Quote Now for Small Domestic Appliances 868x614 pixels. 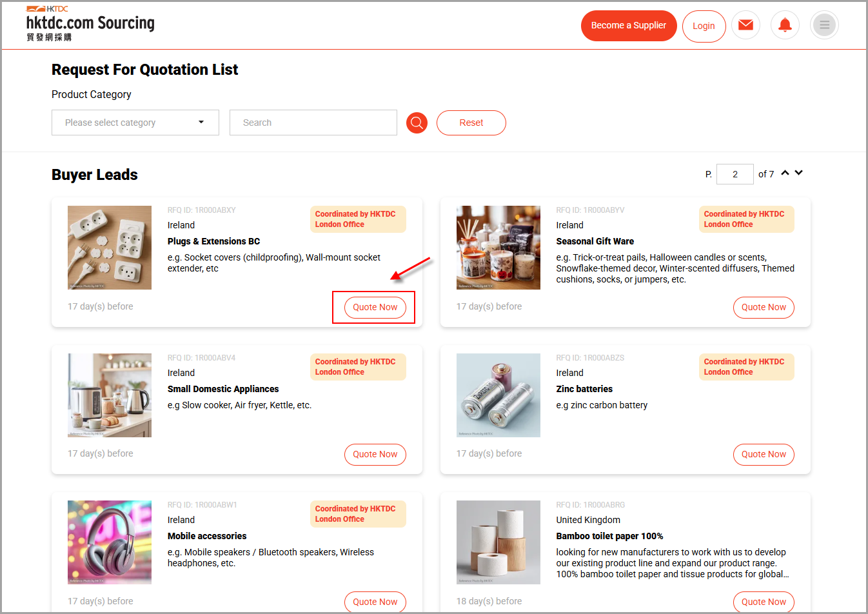pyautogui.click(x=375, y=454)
